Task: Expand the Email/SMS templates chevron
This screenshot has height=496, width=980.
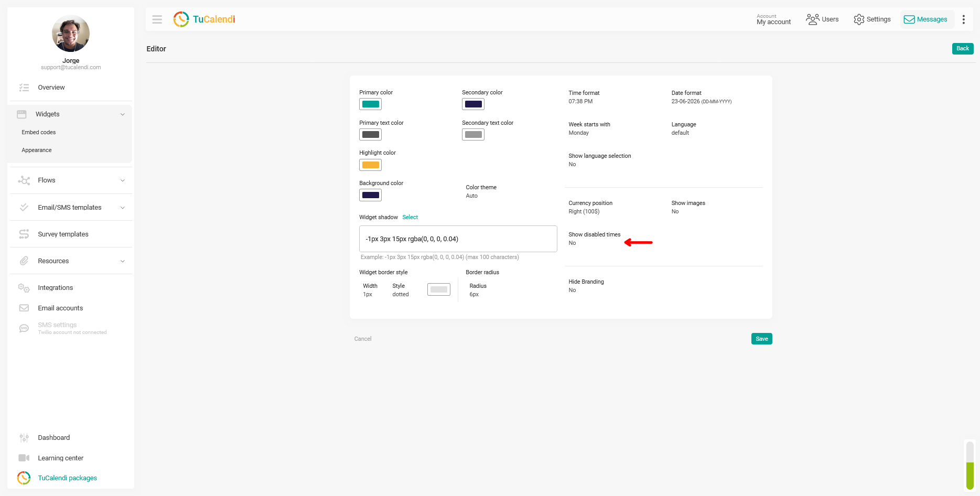Action: pyautogui.click(x=123, y=208)
